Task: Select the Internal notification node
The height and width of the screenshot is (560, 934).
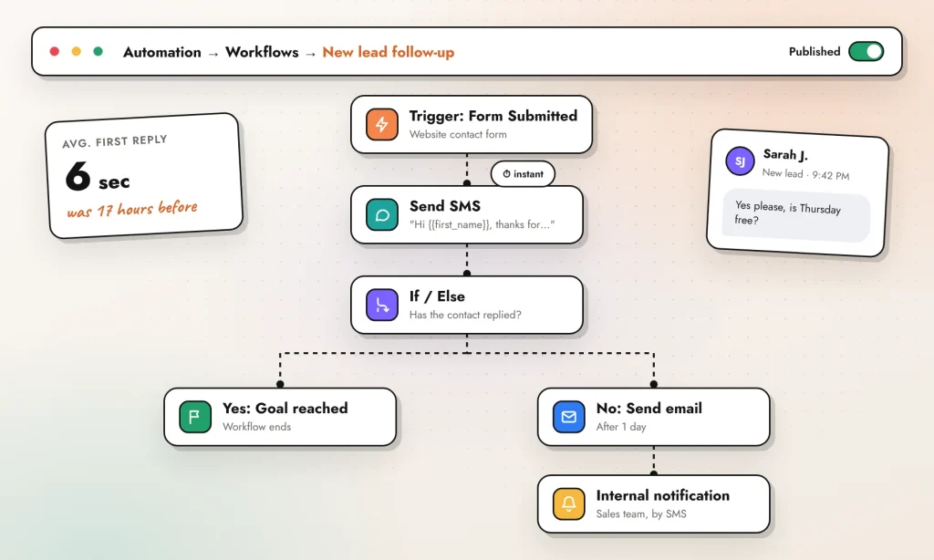Action: (653, 504)
